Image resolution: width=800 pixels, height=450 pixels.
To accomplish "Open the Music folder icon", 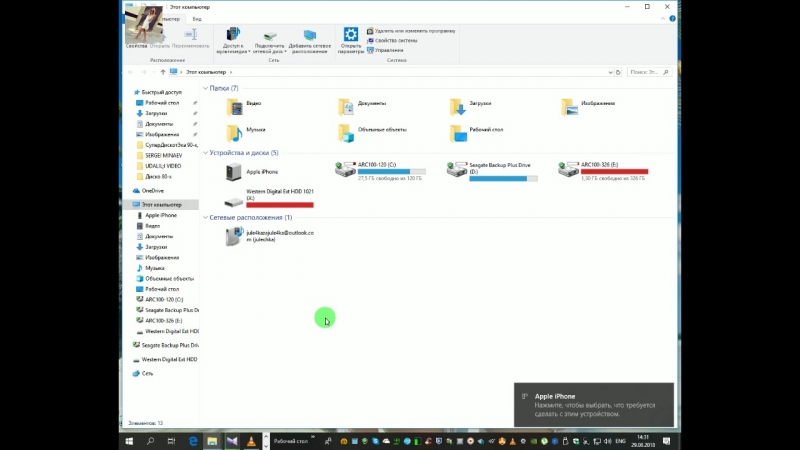I will coord(234,131).
